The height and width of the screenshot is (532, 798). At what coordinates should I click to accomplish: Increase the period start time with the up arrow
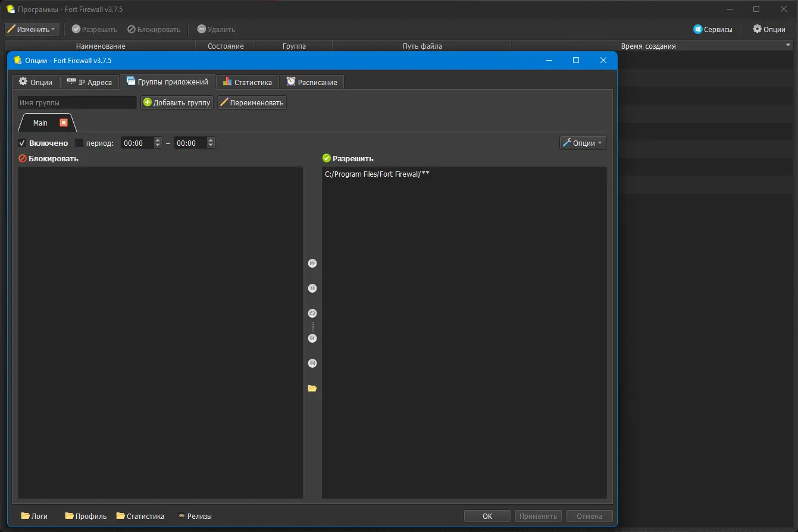pos(158,140)
